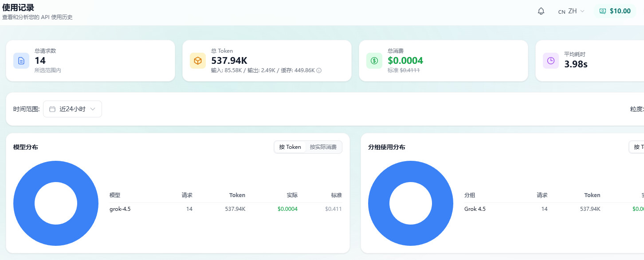644x260 pixels.
Task: Click Token column header in group table
Action: click(x=592, y=195)
